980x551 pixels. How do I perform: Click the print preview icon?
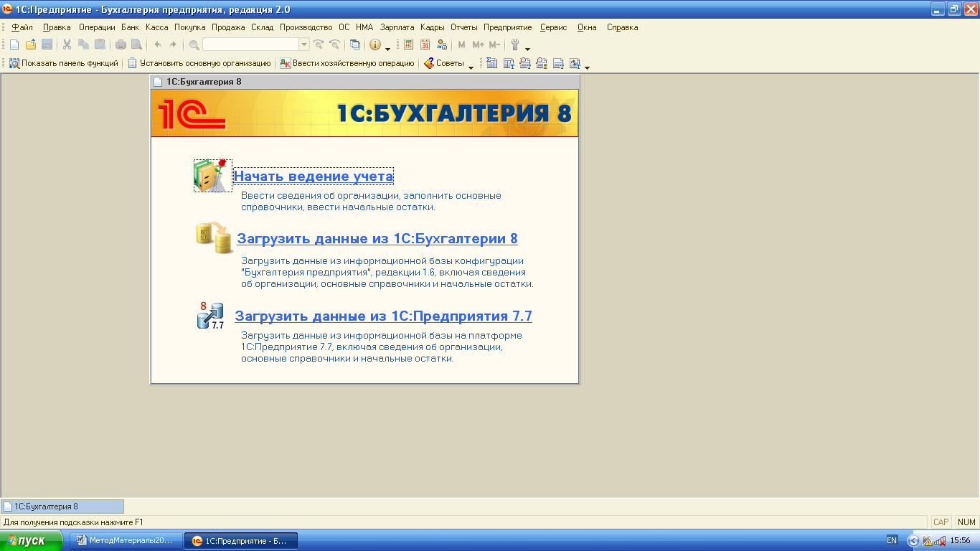[x=136, y=44]
